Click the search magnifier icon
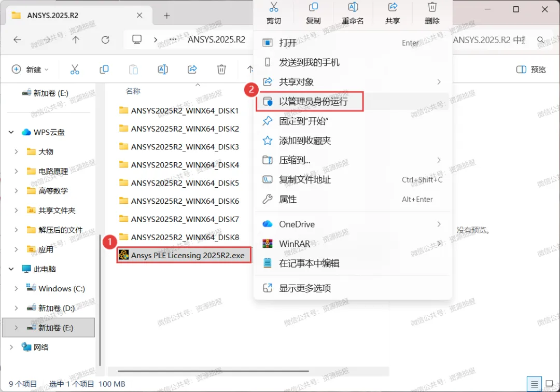This screenshot has width=560, height=392. [x=541, y=39]
